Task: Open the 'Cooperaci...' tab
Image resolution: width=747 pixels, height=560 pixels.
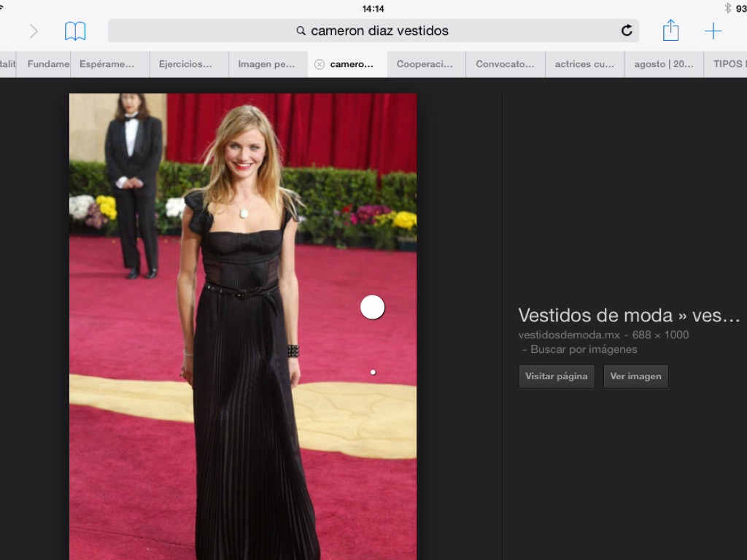Action: click(425, 64)
